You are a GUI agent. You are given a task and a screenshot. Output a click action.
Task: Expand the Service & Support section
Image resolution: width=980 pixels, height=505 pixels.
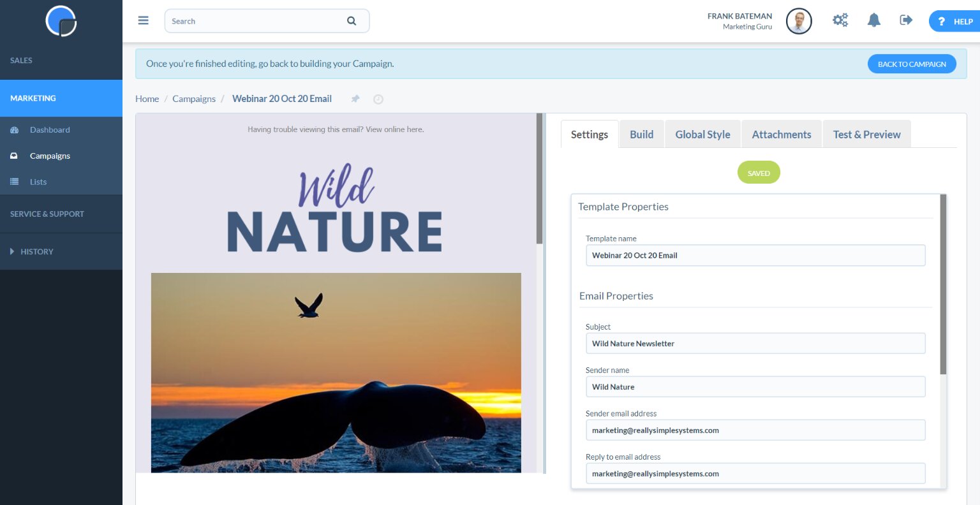[x=47, y=214]
